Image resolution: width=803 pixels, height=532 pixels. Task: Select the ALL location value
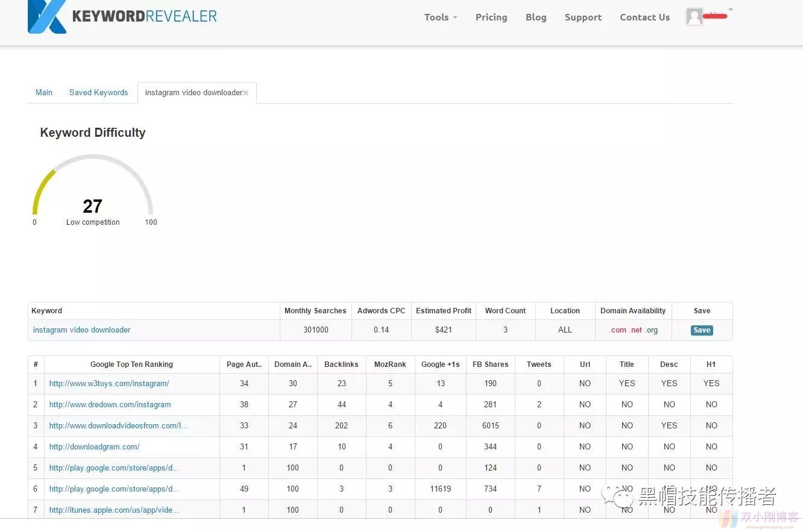(x=565, y=330)
